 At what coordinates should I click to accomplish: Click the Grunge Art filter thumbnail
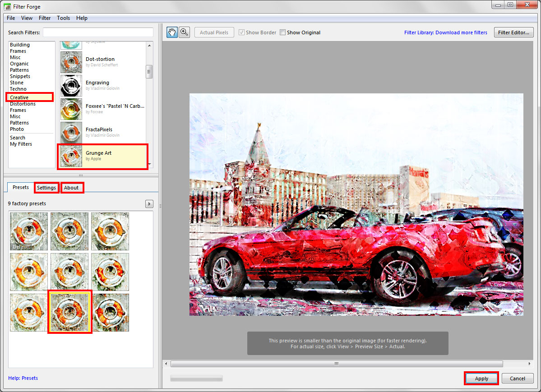(71, 156)
